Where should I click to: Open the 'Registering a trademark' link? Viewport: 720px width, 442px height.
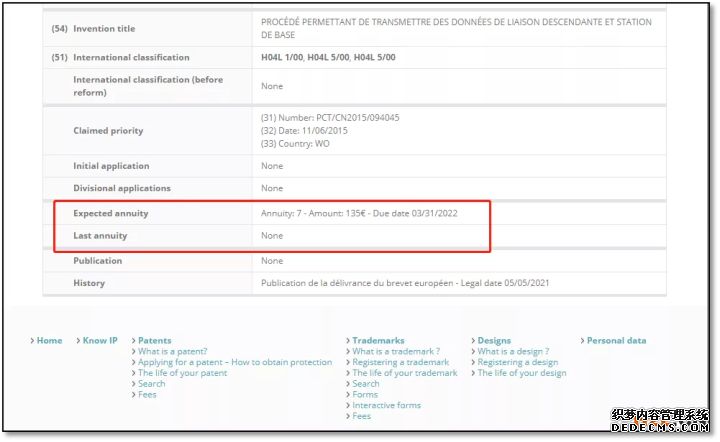tap(401, 363)
